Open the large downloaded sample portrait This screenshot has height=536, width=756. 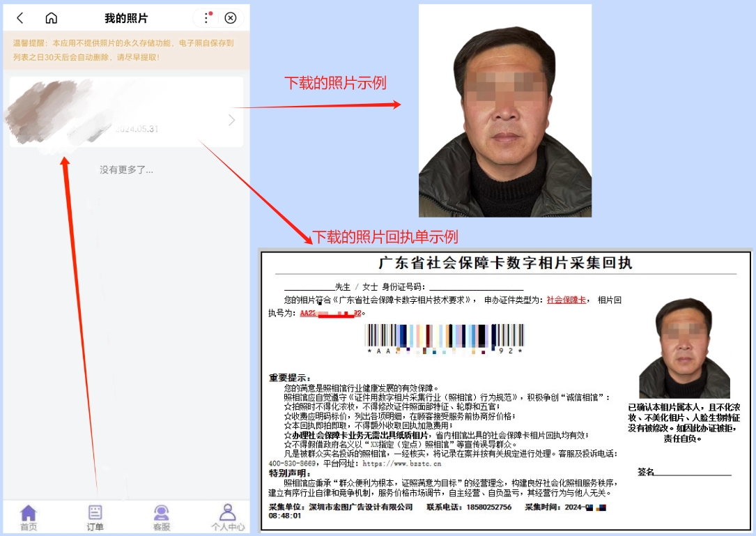click(x=504, y=112)
